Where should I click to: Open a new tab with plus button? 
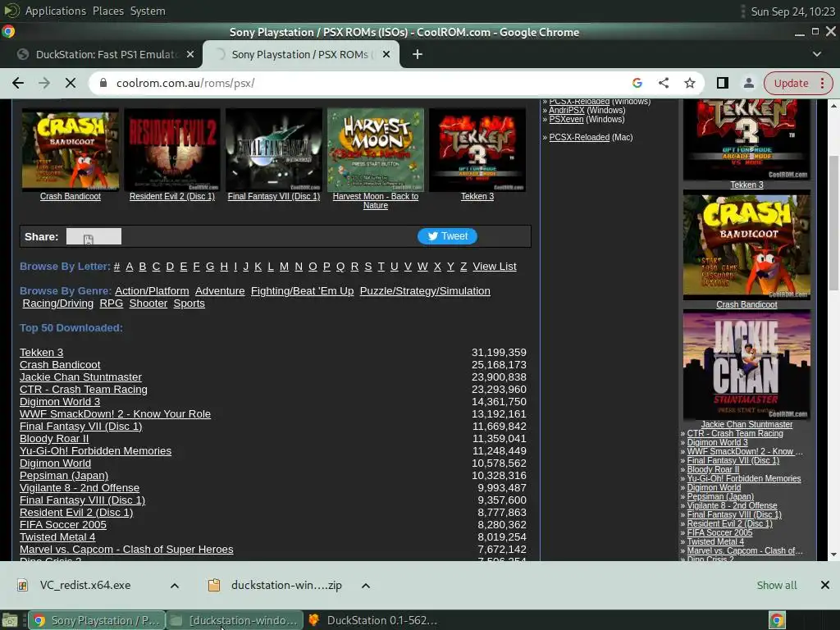pos(418,54)
